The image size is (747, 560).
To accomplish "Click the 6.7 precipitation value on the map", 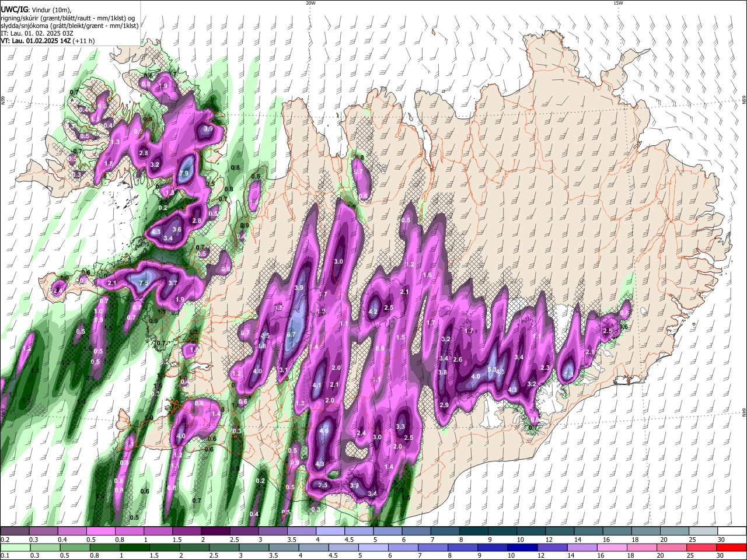I will pyautogui.click(x=292, y=334).
